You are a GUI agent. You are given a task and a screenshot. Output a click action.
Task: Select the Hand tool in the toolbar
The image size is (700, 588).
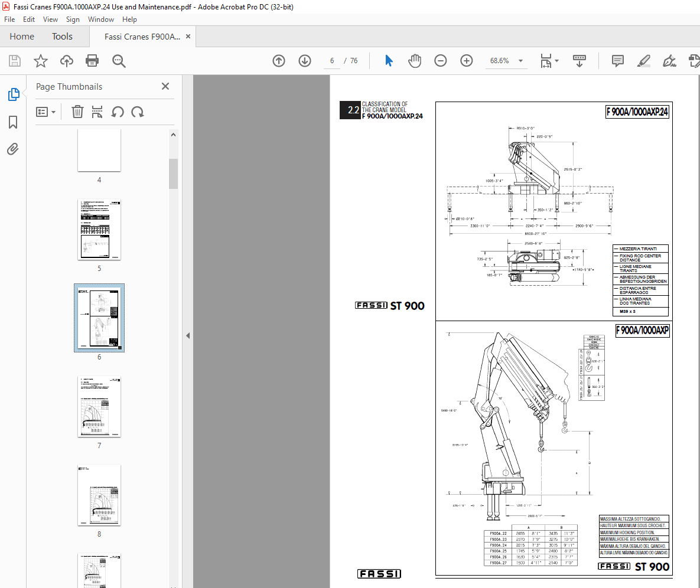pos(415,60)
